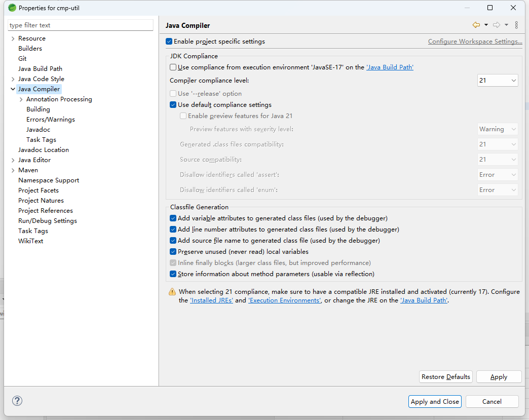Open the Compiler compliance level dropdown
Image resolution: width=529 pixels, height=420 pixels.
497,81
